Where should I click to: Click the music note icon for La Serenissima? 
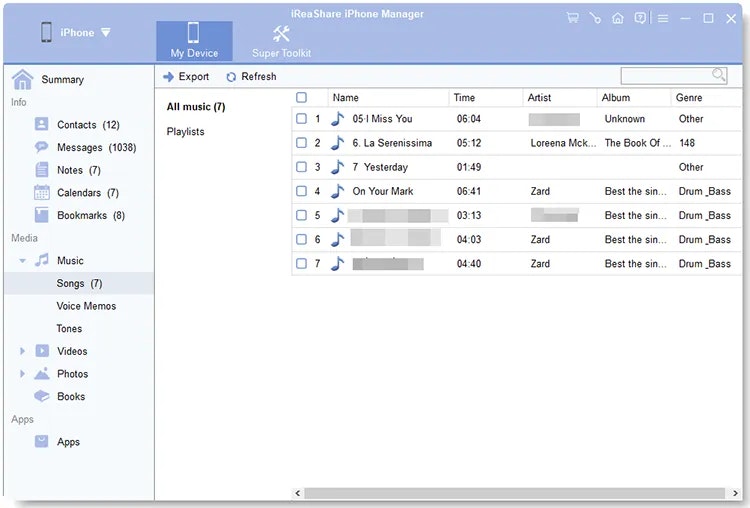[x=338, y=143]
